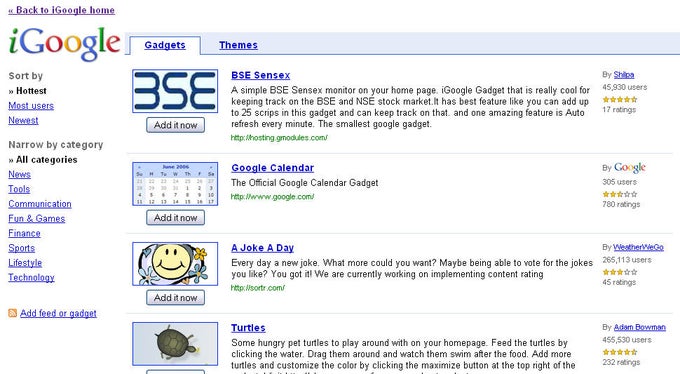The width and height of the screenshot is (680, 374).
Task: Click the 45 ratings text
Action: (619, 282)
